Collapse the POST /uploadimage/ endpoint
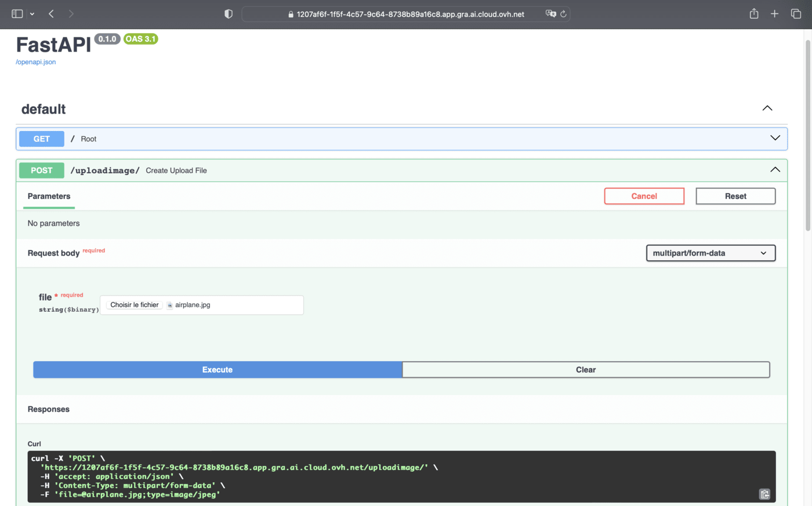The width and height of the screenshot is (812, 506). click(775, 170)
